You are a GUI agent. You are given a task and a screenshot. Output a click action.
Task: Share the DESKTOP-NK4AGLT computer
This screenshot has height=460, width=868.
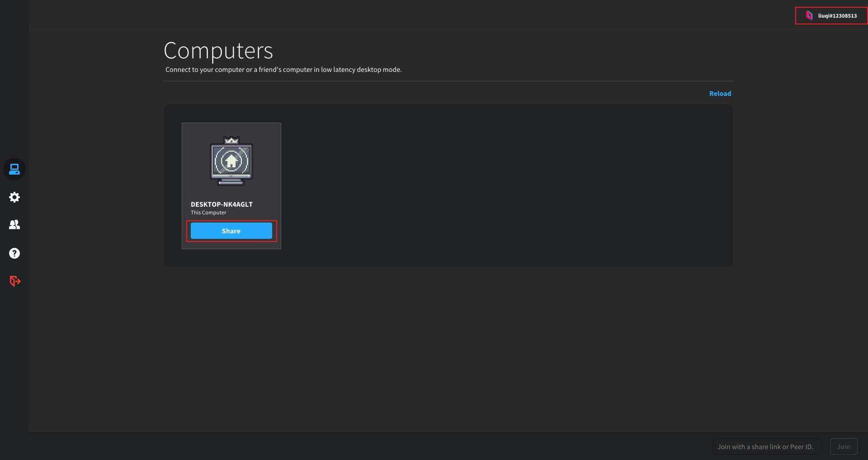[231, 231]
